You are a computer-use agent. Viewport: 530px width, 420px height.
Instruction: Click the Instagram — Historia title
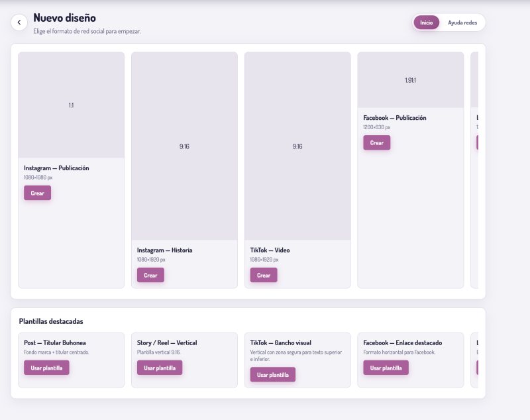[164, 250]
